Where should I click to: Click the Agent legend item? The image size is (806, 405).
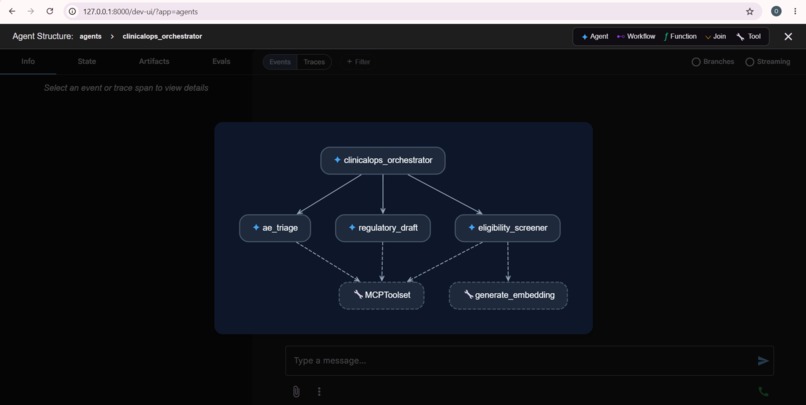[x=595, y=36]
